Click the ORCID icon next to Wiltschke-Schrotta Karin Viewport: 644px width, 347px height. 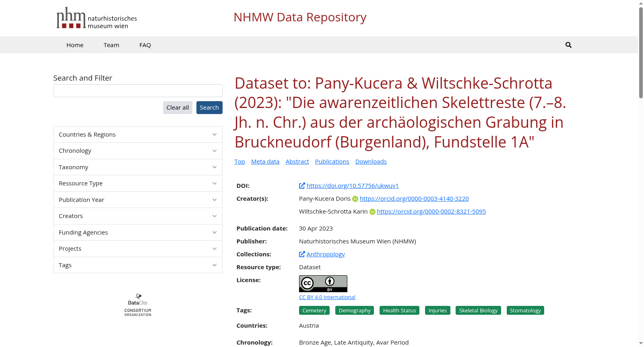pyautogui.click(x=372, y=212)
